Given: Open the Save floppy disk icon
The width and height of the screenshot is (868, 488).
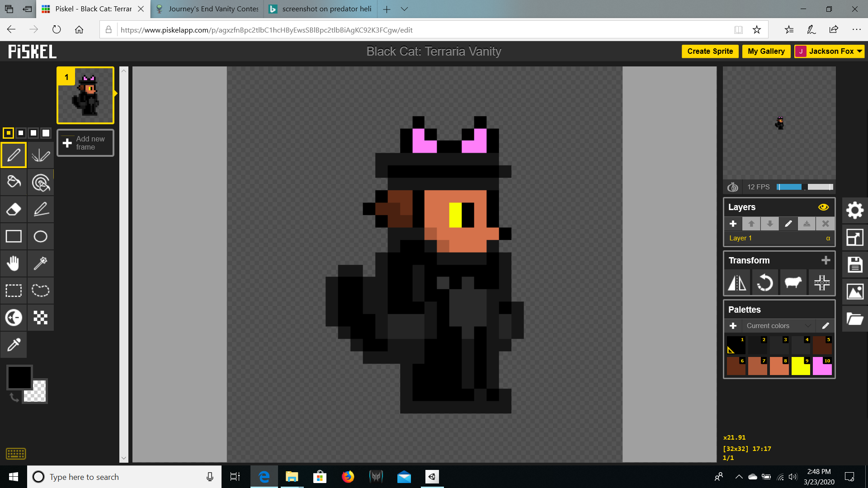Looking at the screenshot, I should click(854, 264).
